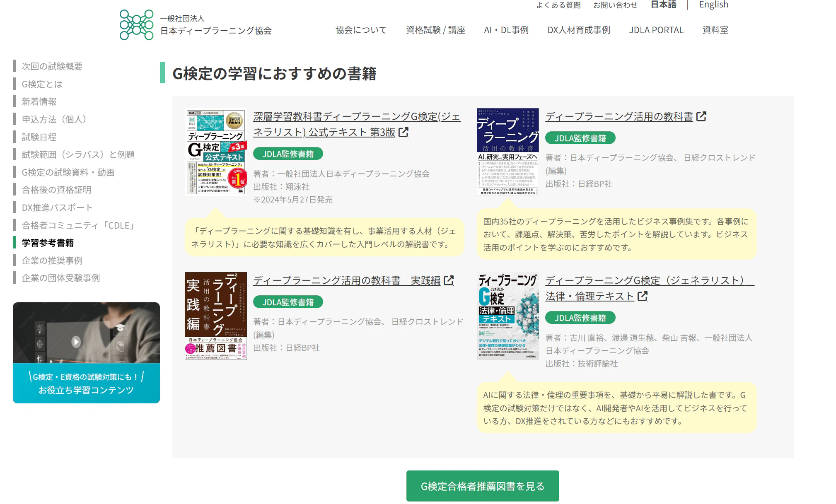
Task: Select 新着情報 in the sidebar
Action: (39, 101)
